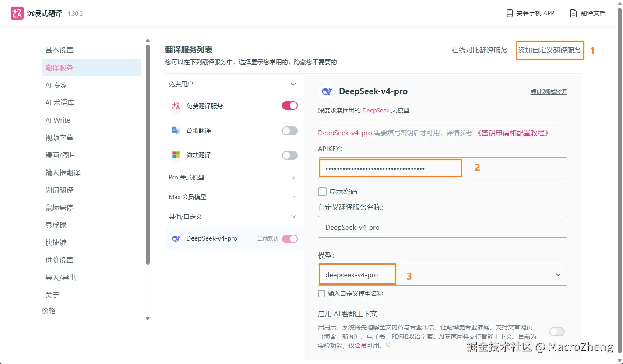Collapse the 免费用户 section
The height and width of the screenshot is (364, 623).
[293, 84]
